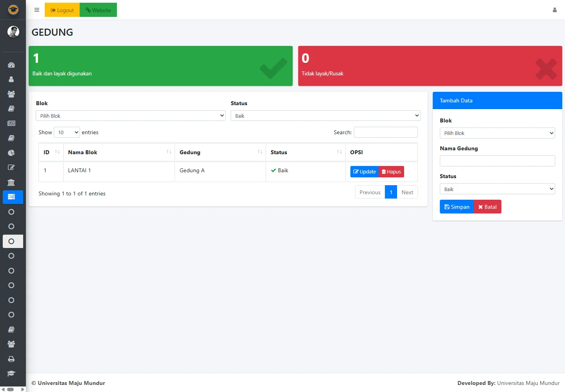Open the user profile icon at top right
565x392 pixels.
tap(554, 10)
